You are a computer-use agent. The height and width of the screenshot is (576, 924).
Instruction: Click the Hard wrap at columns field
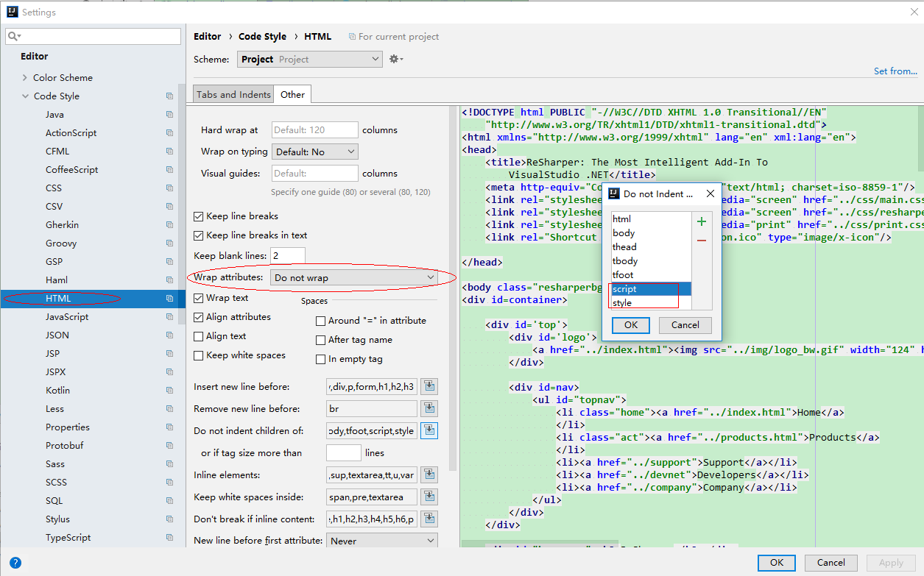[x=315, y=130]
